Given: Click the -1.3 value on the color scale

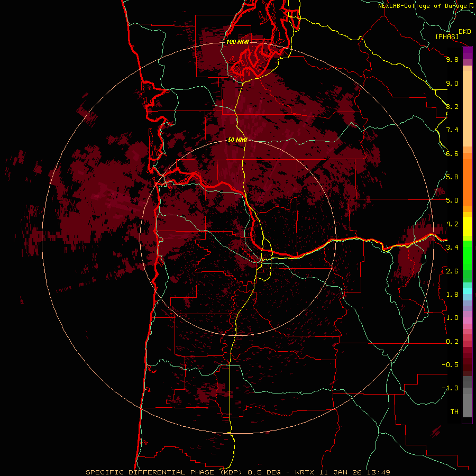Looking at the screenshot, I should point(450,388).
